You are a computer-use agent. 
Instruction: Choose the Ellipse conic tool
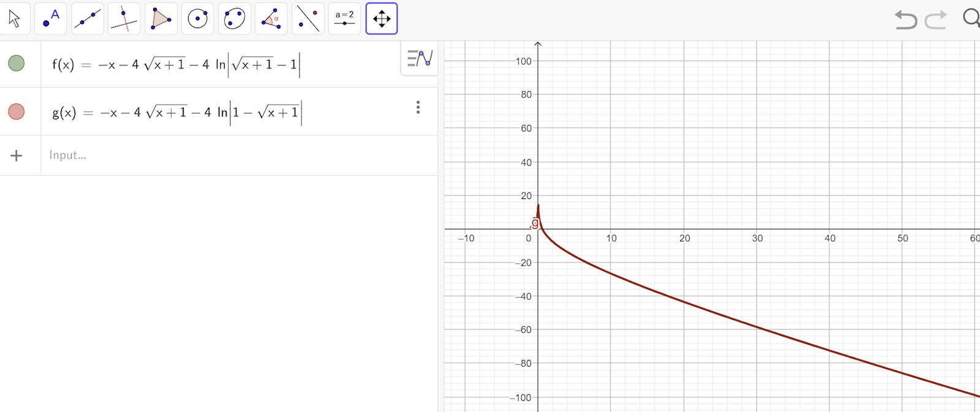[235, 18]
